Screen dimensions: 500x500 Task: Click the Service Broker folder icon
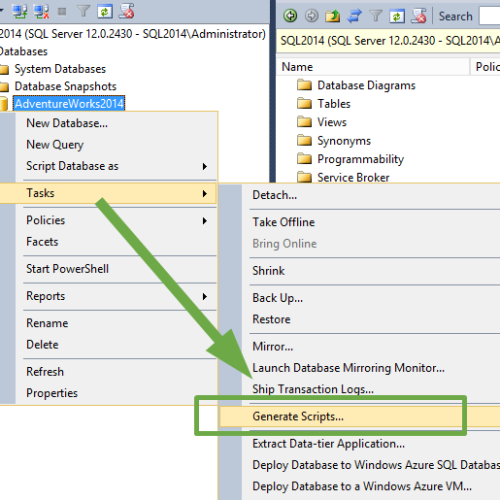click(x=304, y=177)
